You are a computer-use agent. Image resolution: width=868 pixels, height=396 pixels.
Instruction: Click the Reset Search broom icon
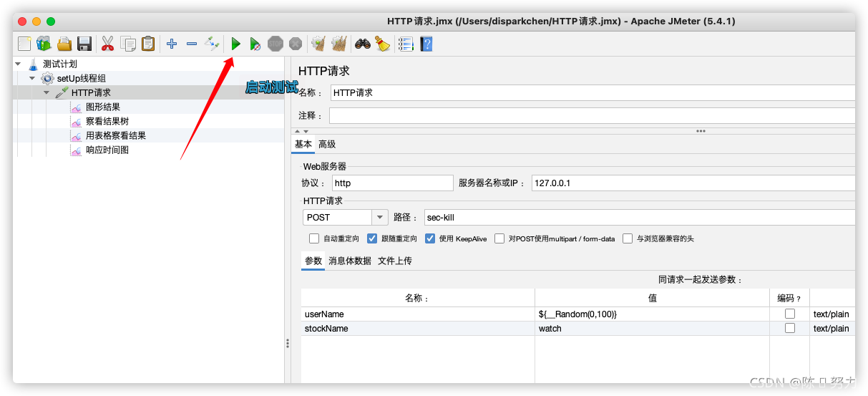(x=383, y=44)
